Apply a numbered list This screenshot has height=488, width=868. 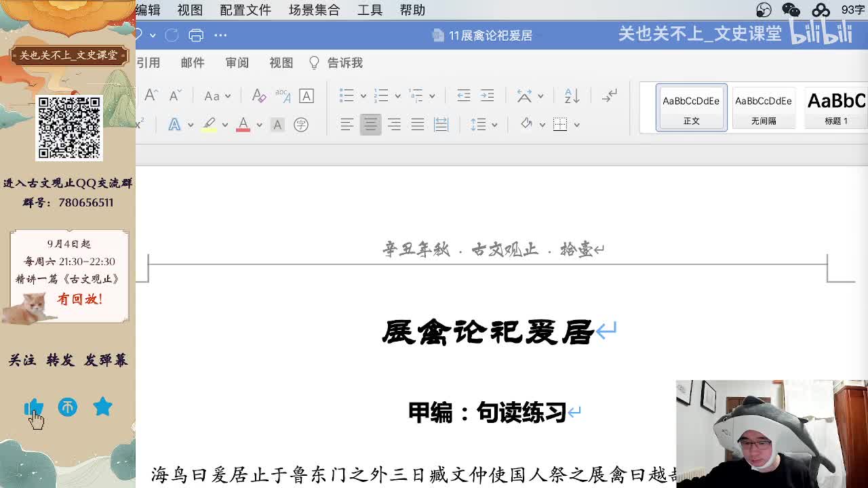381,96
